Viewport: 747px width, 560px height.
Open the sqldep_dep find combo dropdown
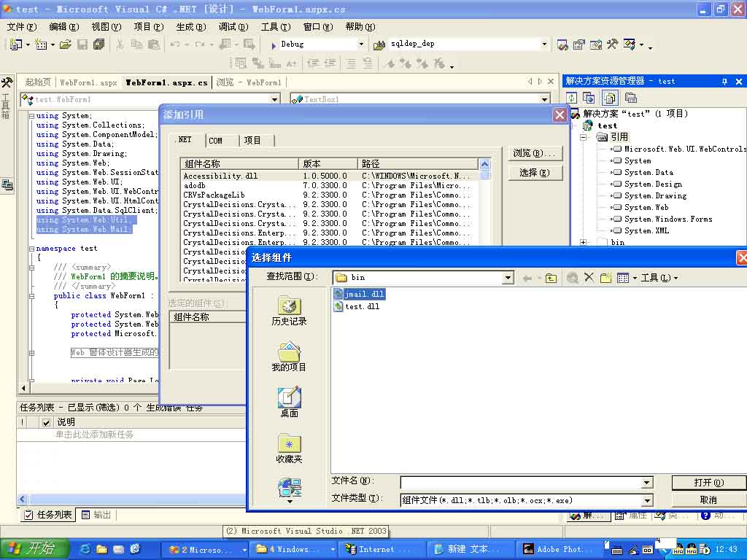pyautogui.click(x=544, y=44)
